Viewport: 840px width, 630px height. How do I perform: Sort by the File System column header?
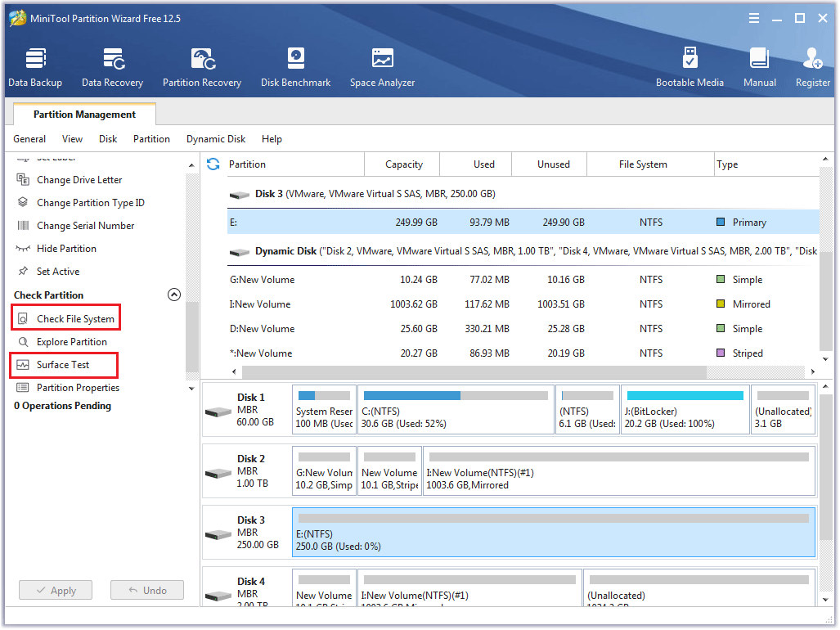click(x=651, y=164)
